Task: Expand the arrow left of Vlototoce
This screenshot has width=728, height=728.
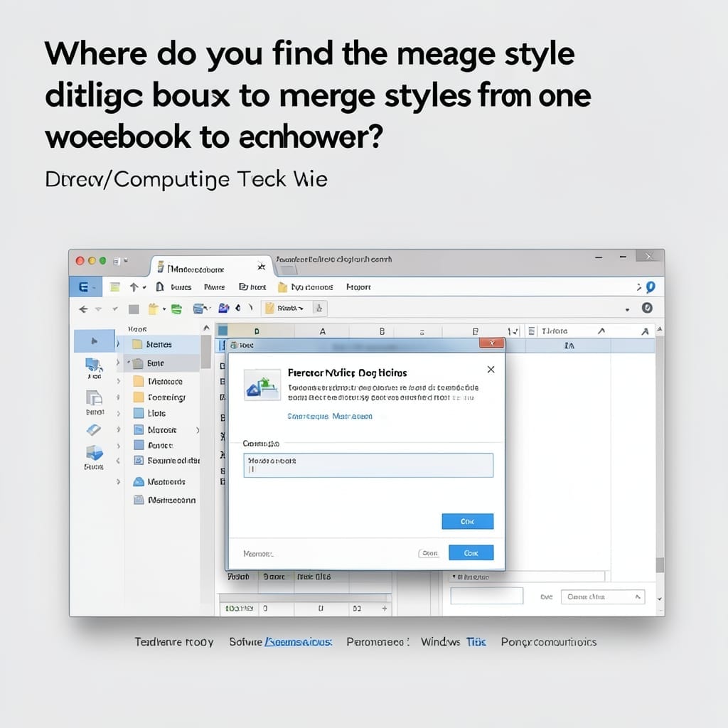Action: (119, 381)
